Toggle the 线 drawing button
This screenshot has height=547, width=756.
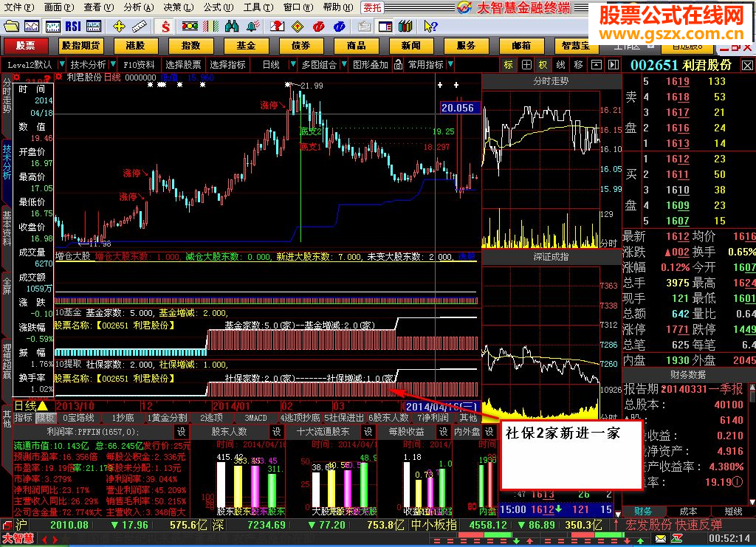click(560, 64)
